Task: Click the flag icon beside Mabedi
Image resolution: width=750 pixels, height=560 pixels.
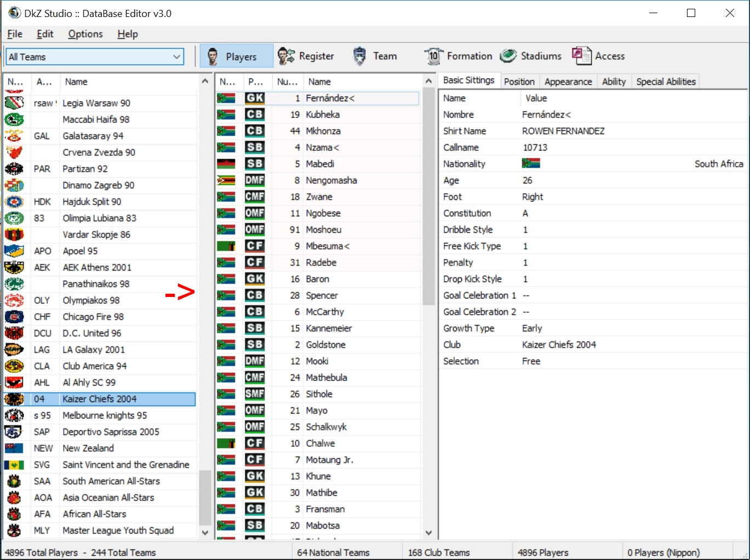Action: coord(226,164)
